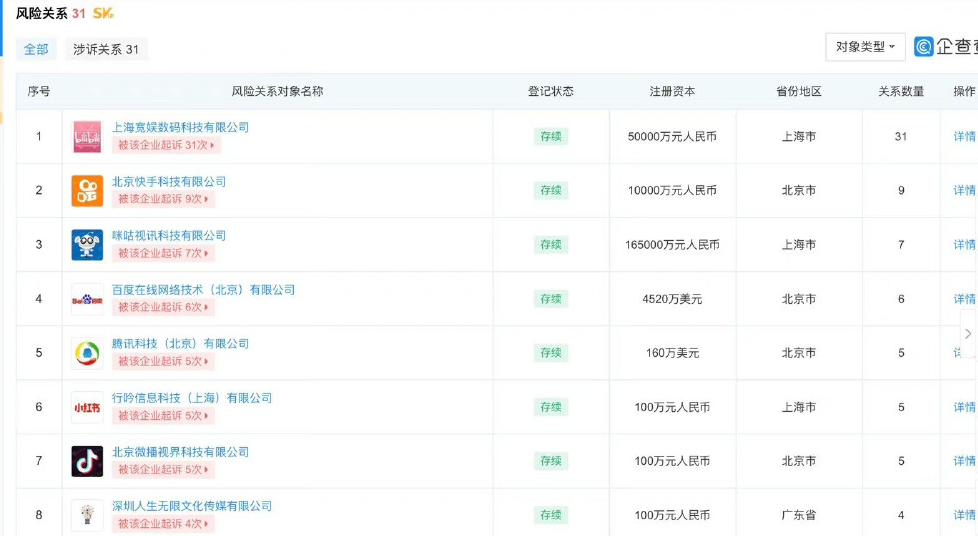Expand 被该企业起诉 7次 tag
Screen dimensions: 978x536
point(163,253)
